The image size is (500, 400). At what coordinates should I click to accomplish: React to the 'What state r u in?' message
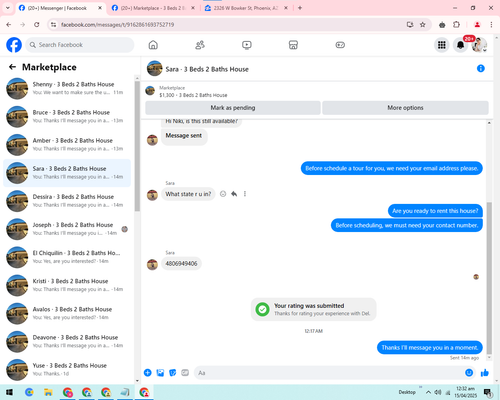tap(223, 194)
